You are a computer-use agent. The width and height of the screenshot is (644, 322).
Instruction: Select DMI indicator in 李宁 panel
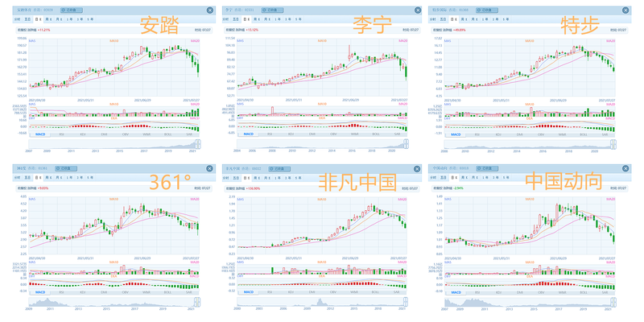(x=312, y=134)
